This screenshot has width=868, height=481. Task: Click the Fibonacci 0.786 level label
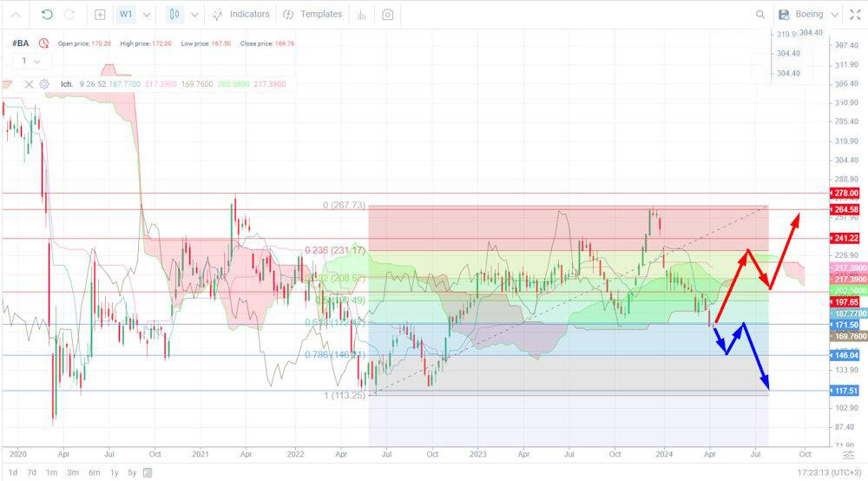(x=335, y=355)
